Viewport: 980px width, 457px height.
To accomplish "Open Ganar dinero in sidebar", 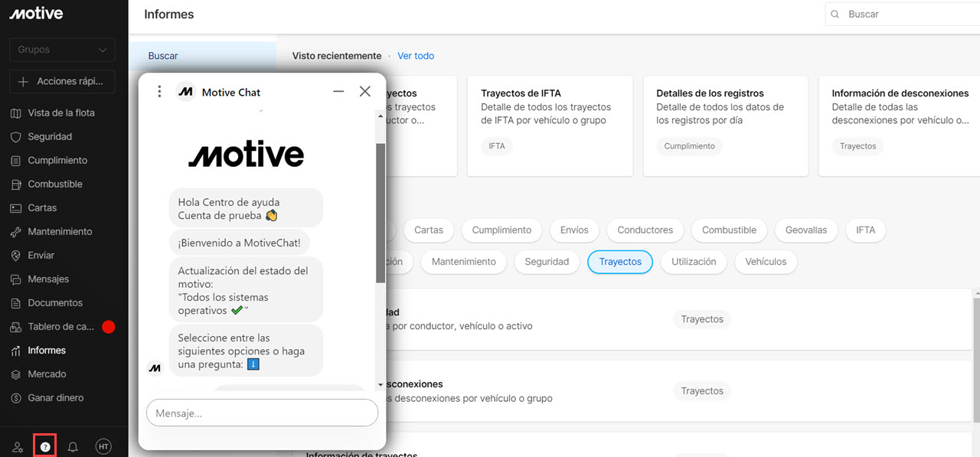I will 56,397.
